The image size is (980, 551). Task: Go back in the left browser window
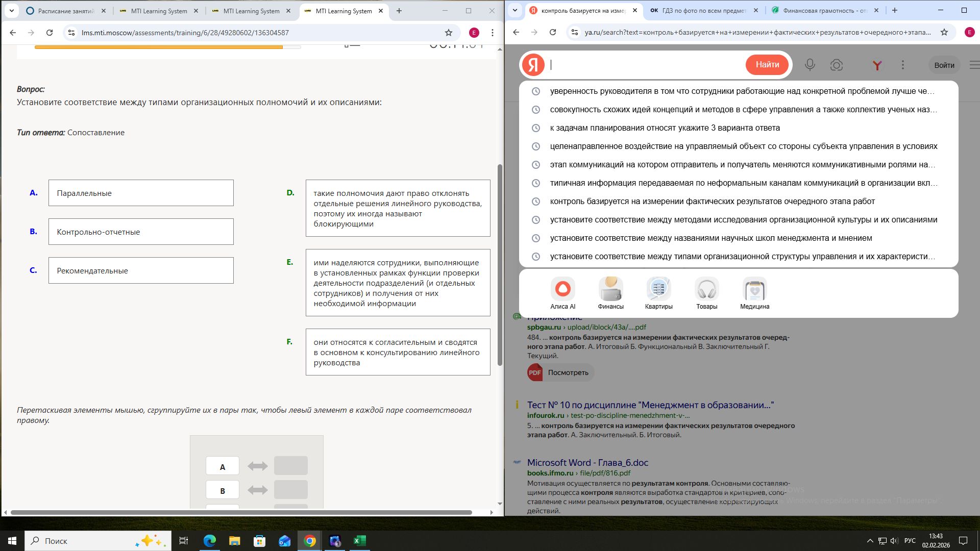click(13, 33)
